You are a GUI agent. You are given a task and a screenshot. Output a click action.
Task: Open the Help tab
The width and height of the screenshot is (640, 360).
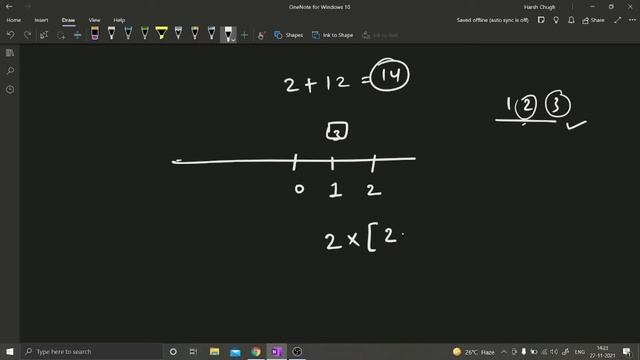point(119,20)
